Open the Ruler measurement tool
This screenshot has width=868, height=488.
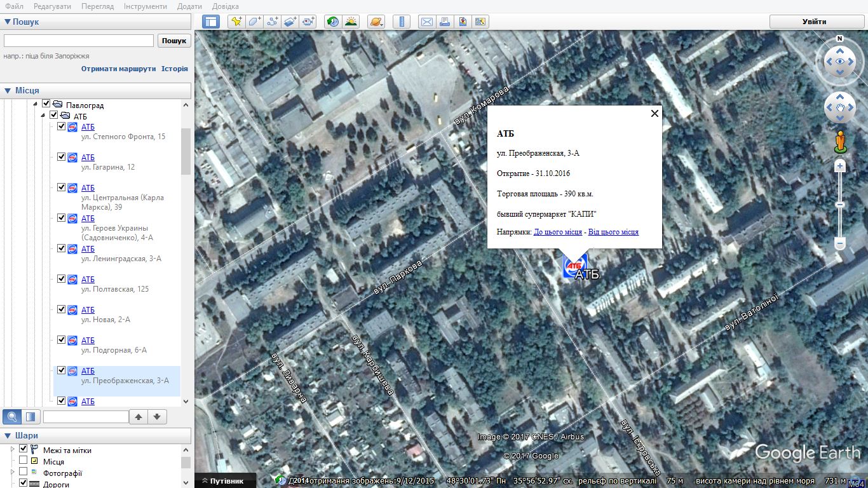(x=402, y=22)
